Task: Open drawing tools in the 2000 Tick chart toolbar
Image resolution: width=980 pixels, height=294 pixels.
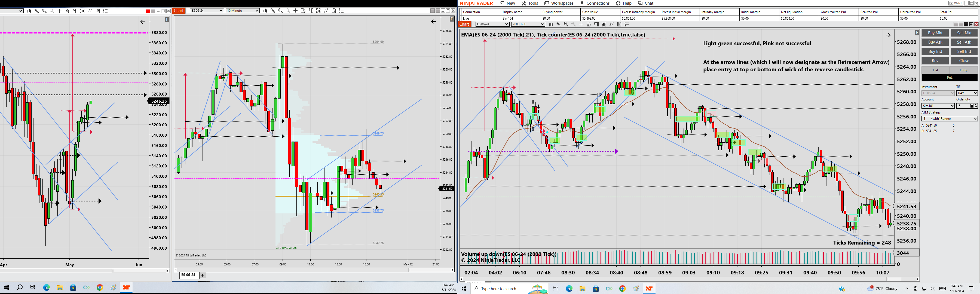Action: [558, 24]
